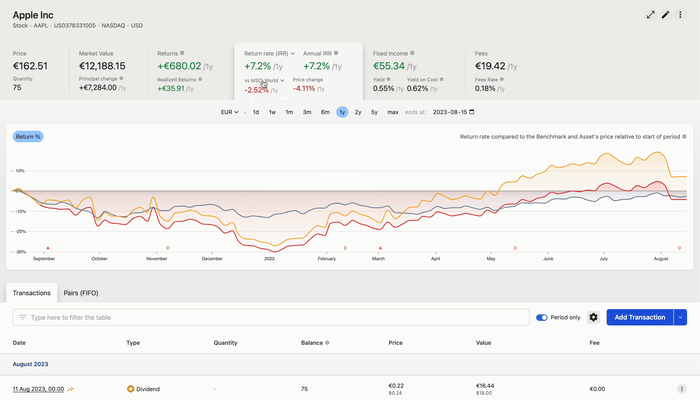Click the Fees €19.42 value
Screen dimensions: 700x400
[490, 66]
